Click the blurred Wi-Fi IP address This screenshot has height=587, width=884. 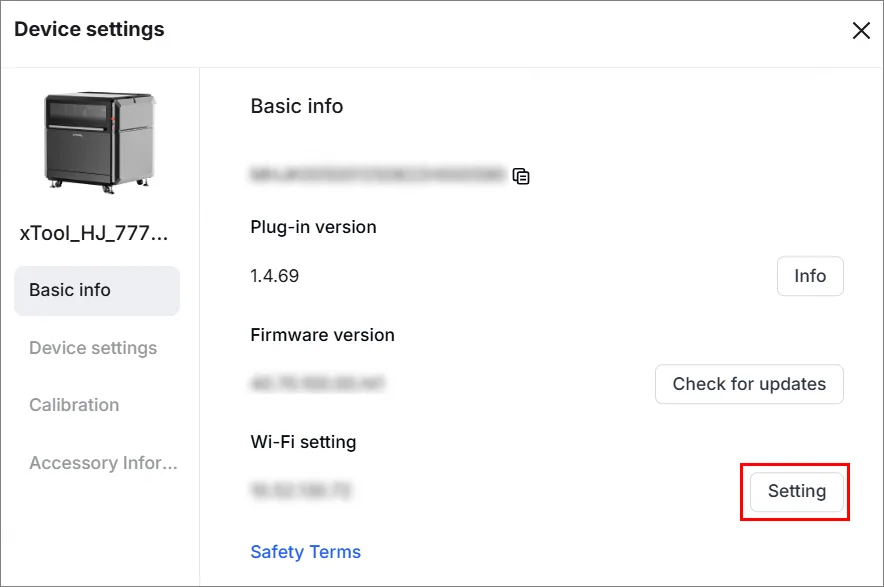click(x=300, y=490)
